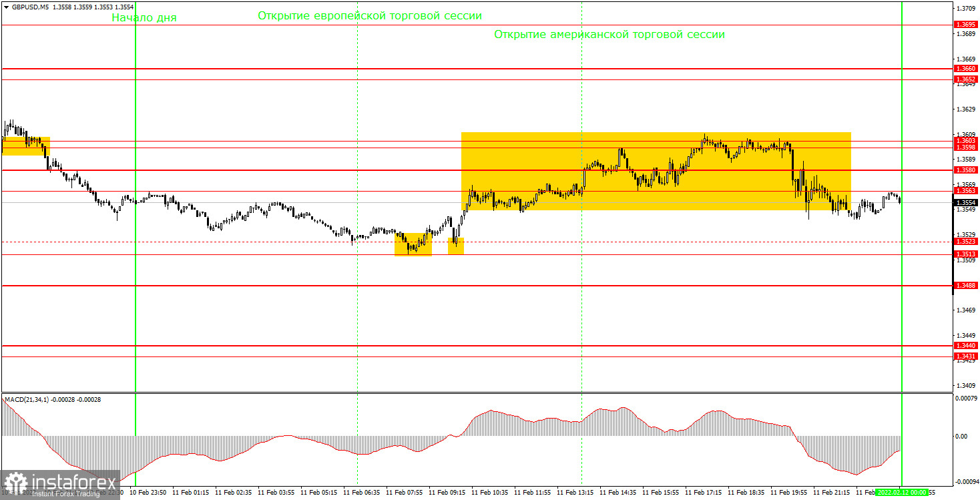Click the 'Открытие европейской торговой сессии' label

tap(370, 15)
